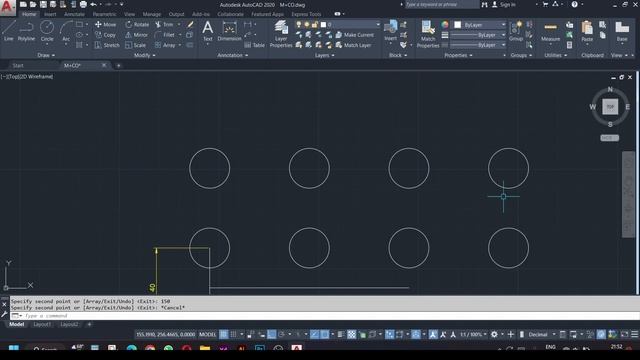640x360 pixels.
Task: Click Match Properties tool
Action: pos(428,34)
